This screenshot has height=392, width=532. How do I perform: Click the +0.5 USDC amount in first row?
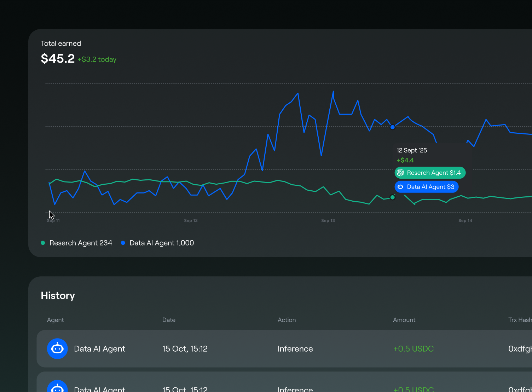[x=413, y=349]
